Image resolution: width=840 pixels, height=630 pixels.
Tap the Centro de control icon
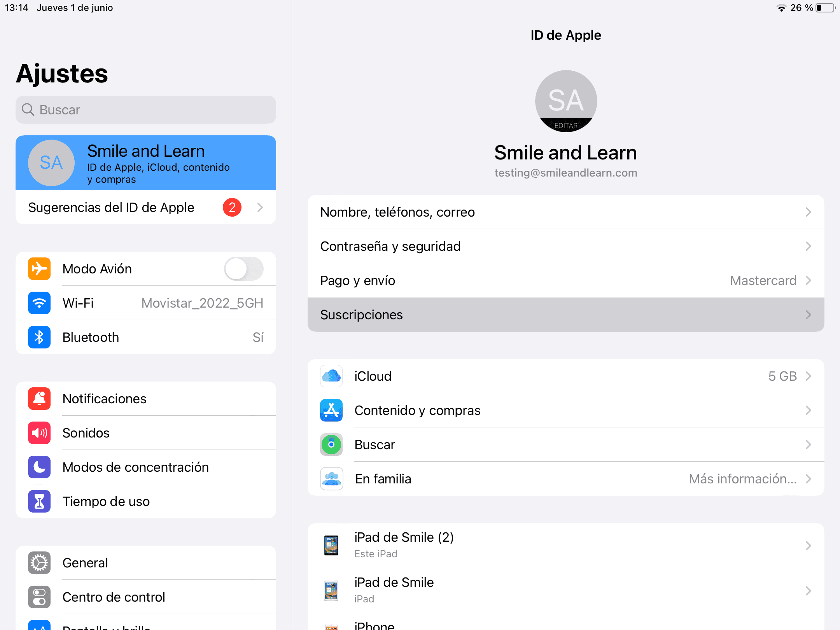[39, 597]
